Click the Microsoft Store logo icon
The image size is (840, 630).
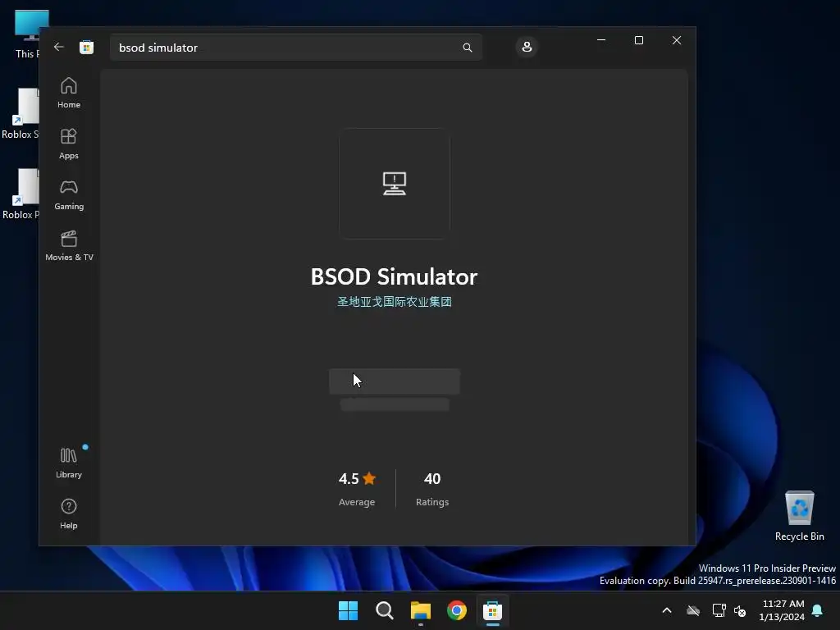(86, 47)
